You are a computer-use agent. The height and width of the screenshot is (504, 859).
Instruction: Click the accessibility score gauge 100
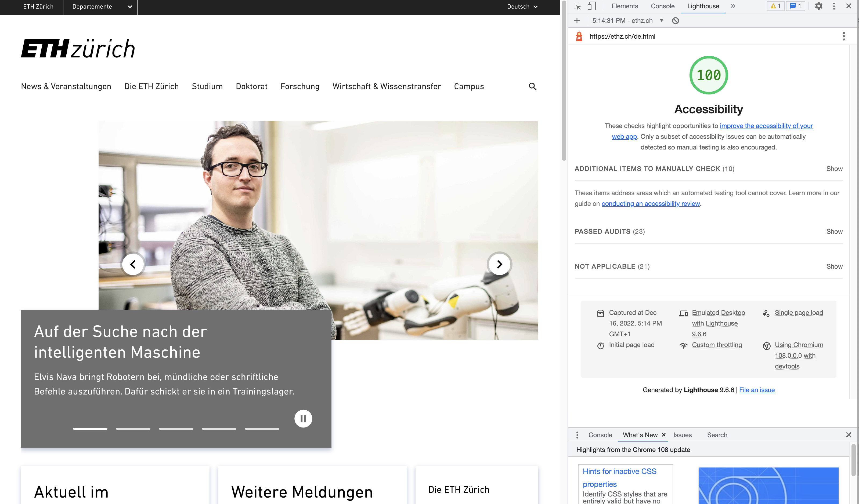coord(708,75)
